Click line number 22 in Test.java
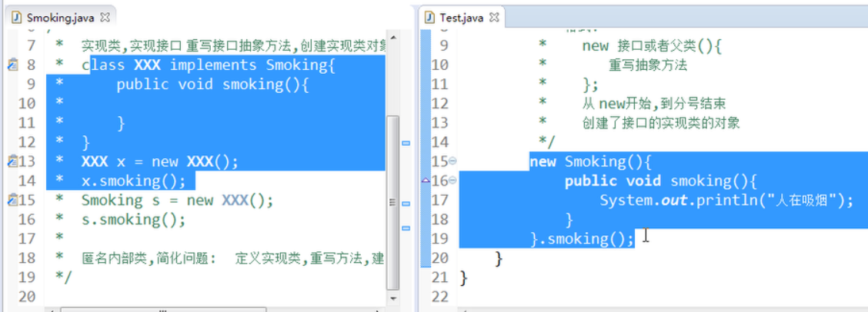This screenshot has height=312, width=868. coord(439,297)
